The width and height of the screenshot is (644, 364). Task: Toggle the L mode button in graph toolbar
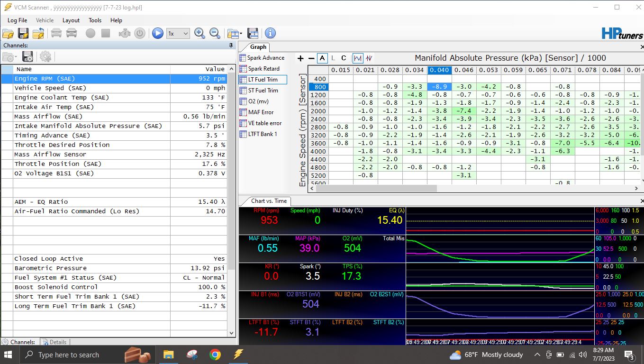click(x=333, y=58)
